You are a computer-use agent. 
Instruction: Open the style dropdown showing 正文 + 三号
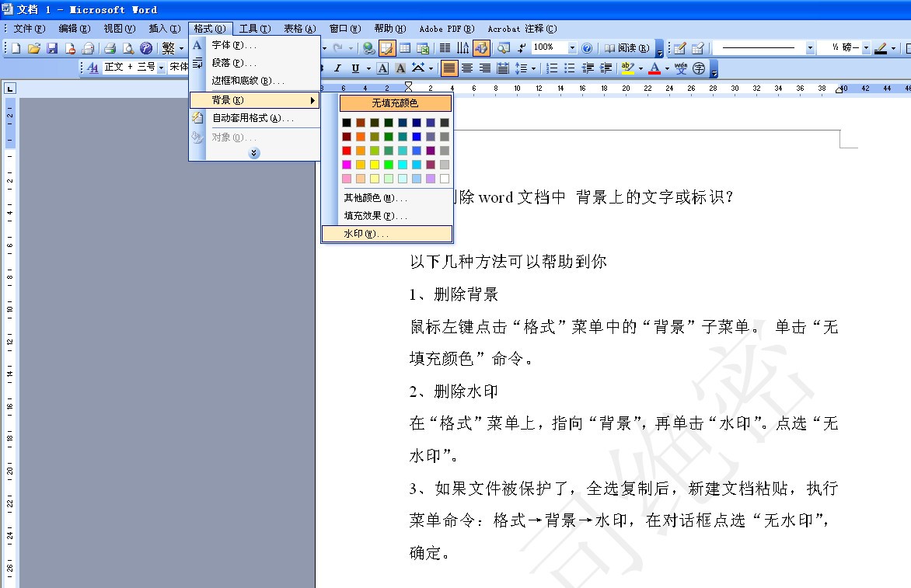pos(161,68)
